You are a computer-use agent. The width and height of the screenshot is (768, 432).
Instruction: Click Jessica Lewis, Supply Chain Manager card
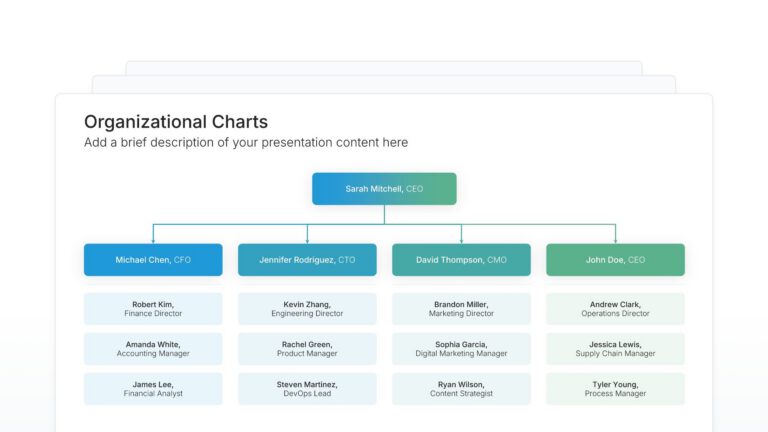coord(615,349)
